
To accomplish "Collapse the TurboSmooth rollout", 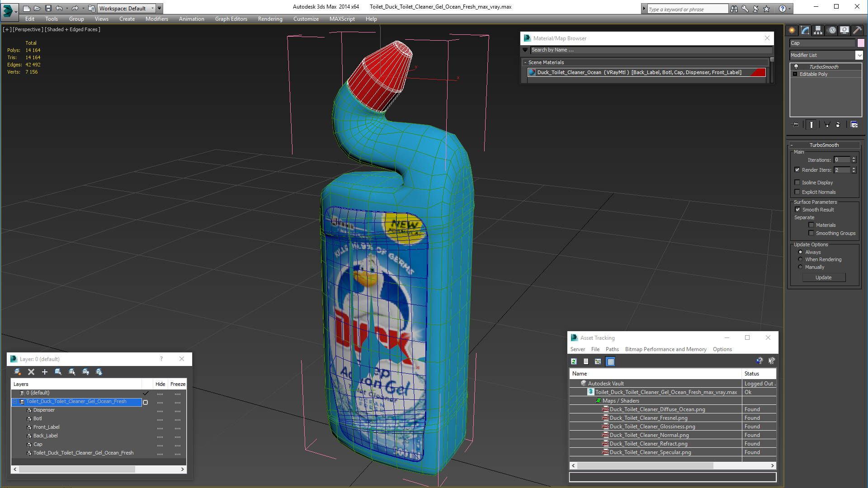I will point(792,145).
